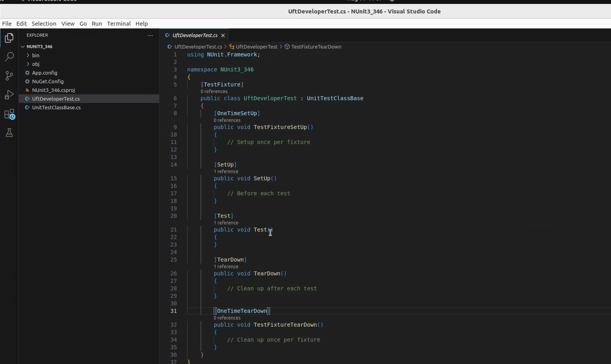
Task: Open the Testing flask icon
Action: tap(9, 133)
